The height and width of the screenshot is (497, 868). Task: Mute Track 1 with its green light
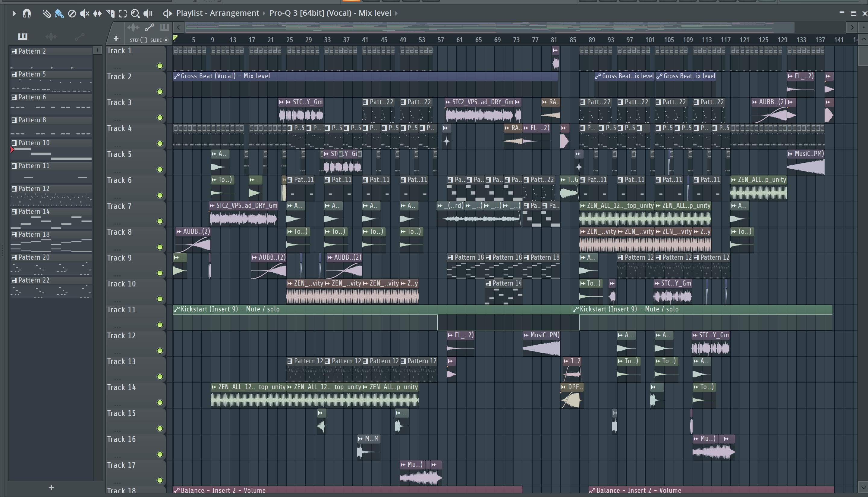pos(159,66)
